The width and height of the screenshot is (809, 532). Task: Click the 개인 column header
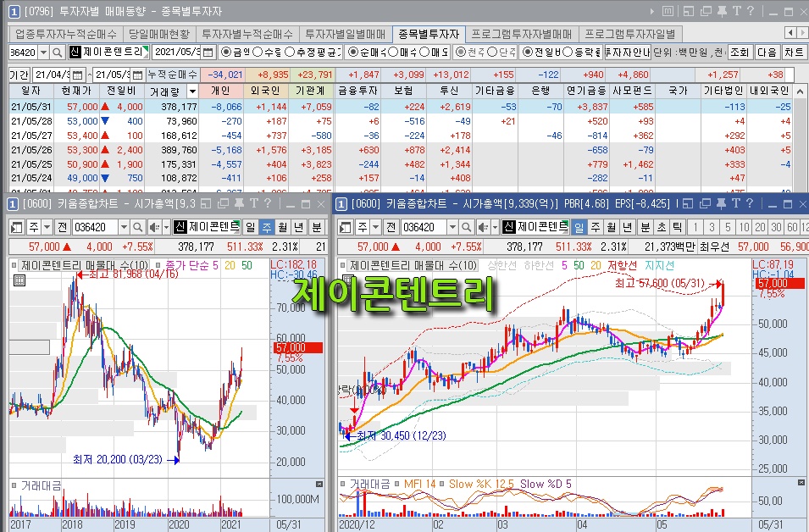click(221, 91)
